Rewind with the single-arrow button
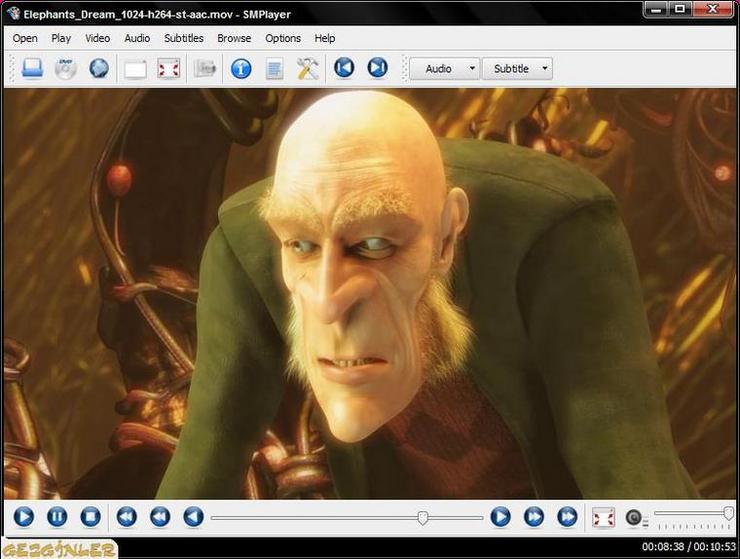The width and height of the screenshot is (740, 559). point(193,517)
